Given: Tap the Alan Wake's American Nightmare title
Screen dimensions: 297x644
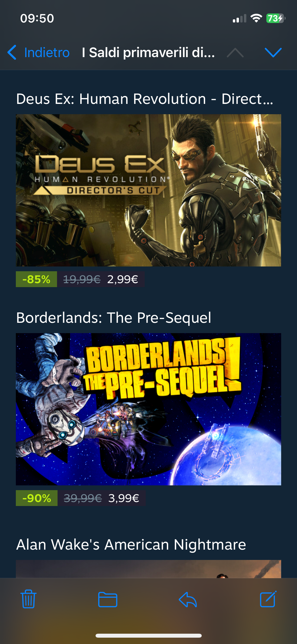Looking at the screenshot, I should pyautogui.click(x=131, y=544).
